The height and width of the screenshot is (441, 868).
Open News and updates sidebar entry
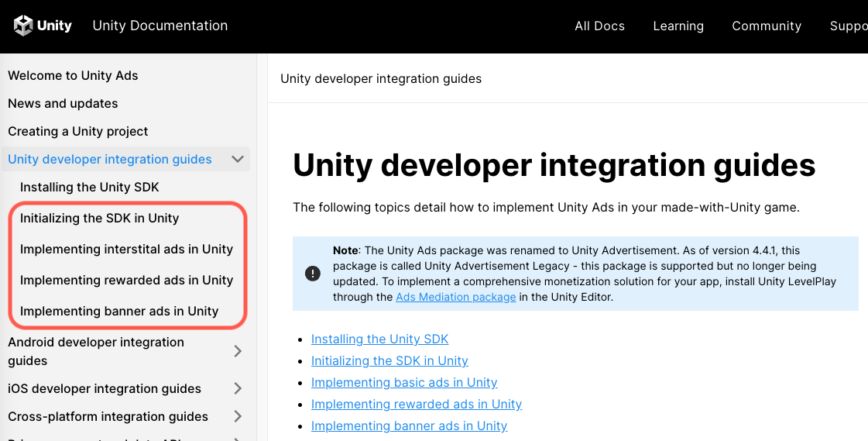[x=63, y=104]
